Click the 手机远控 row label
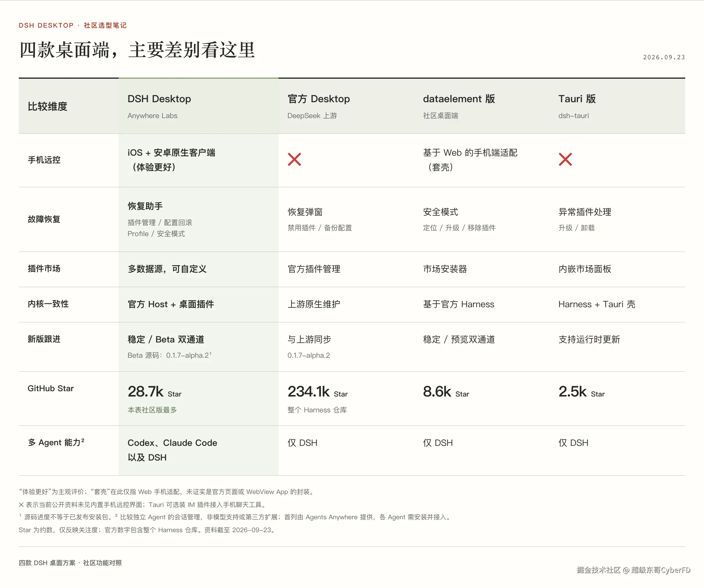 tap(44, 160)
